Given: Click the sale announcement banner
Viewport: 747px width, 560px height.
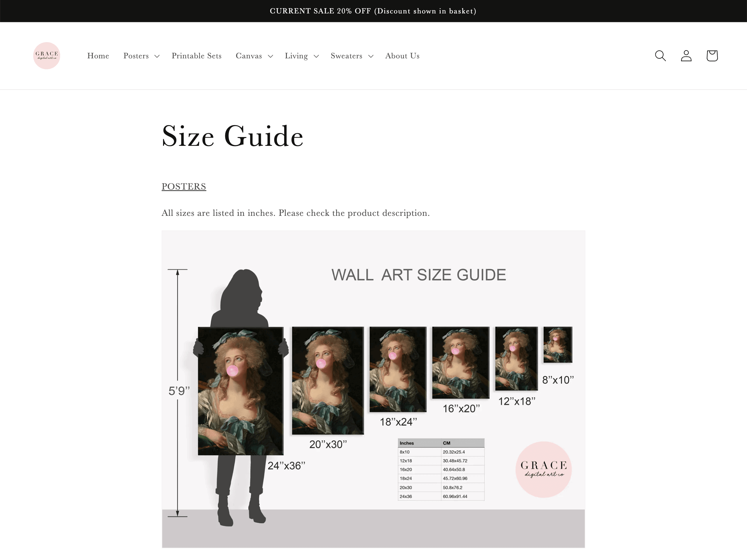Looking at the screenshot, I should [373, 11].
